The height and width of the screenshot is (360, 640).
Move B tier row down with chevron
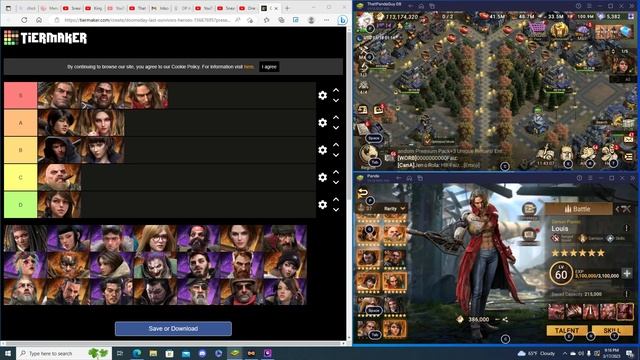click(336, 155)
